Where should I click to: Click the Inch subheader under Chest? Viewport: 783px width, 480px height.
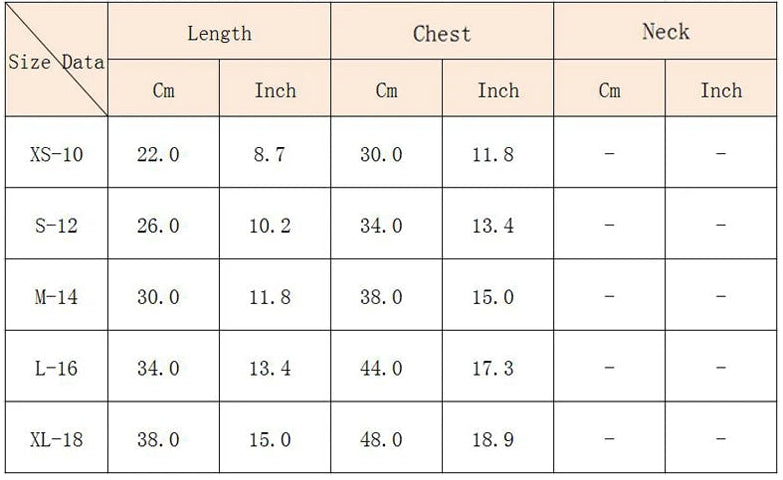498,90
